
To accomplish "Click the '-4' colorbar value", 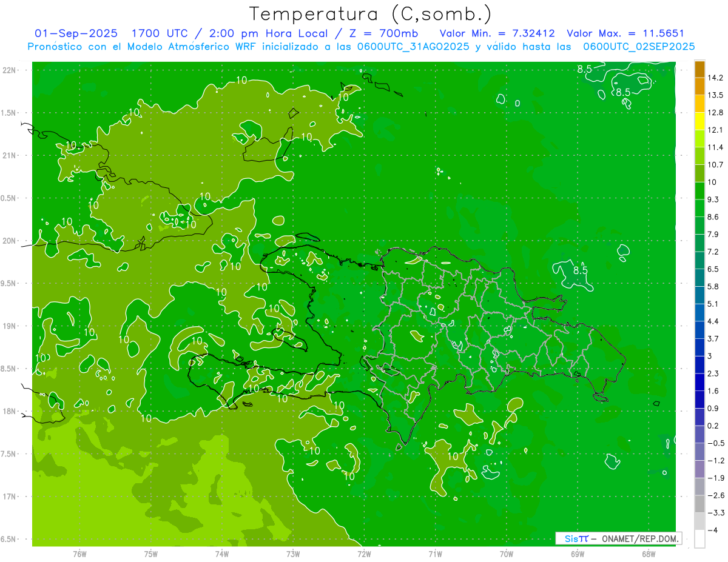I will [x=713, y=530].
